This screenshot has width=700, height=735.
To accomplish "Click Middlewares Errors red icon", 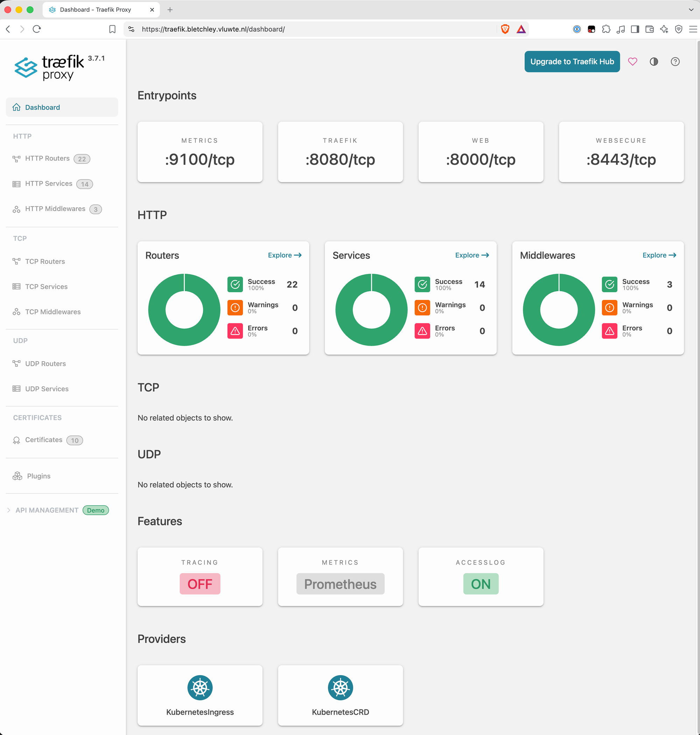I will 610,331.
